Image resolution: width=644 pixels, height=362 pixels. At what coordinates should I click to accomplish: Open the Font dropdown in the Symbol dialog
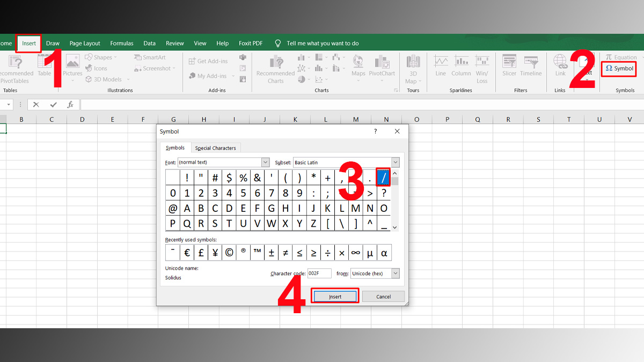tap(266, 162)
